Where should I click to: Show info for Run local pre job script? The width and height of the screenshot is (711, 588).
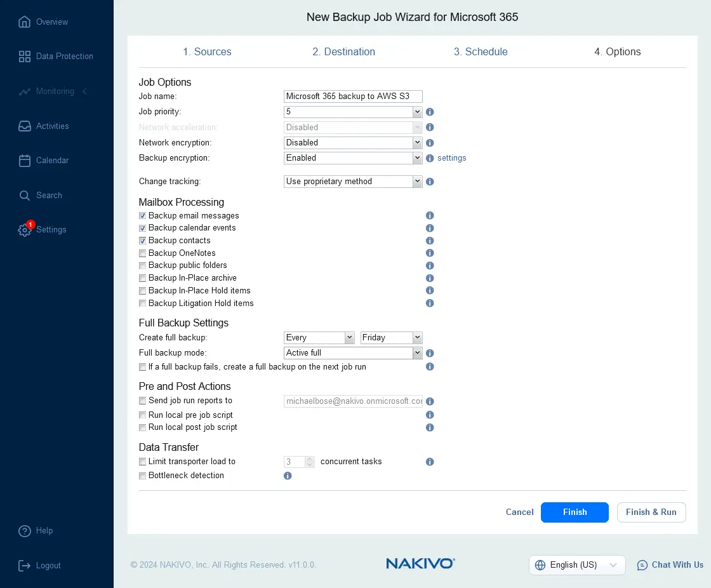[x=430, y=415]
